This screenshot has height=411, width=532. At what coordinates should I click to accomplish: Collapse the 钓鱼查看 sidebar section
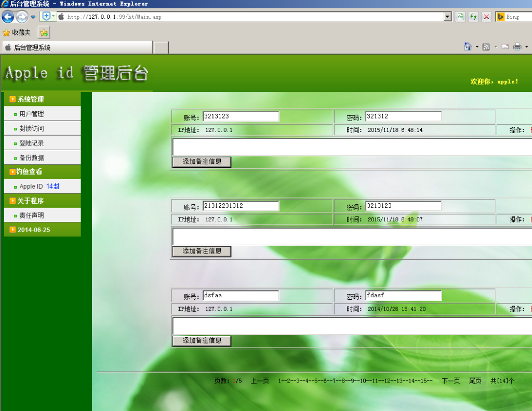pos(43,172)
